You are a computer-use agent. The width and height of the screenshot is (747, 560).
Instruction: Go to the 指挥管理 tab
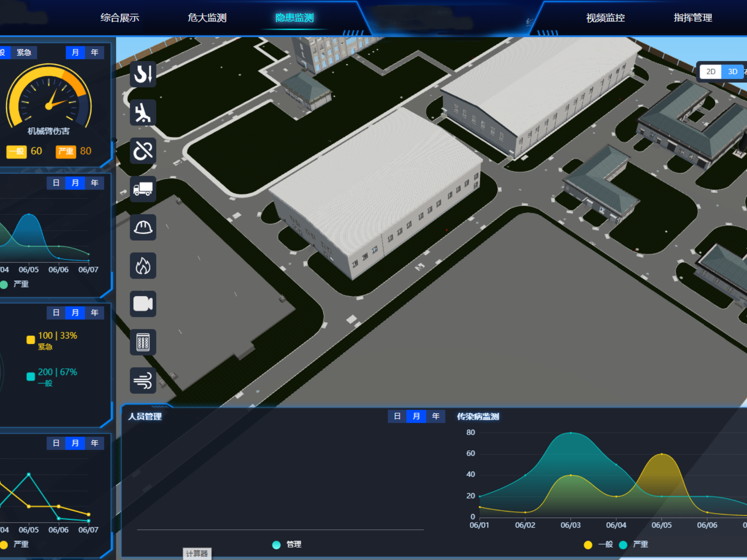(693, 18)
